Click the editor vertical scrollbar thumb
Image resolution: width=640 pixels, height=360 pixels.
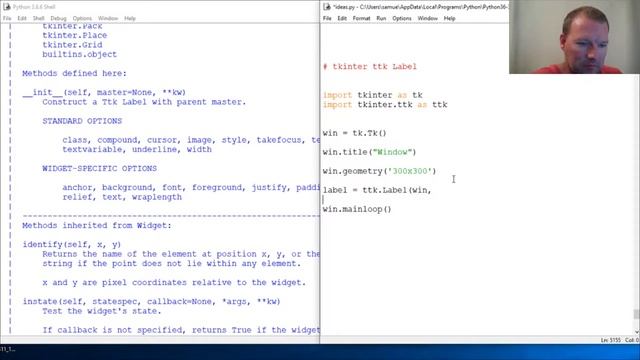pos(636,314)
